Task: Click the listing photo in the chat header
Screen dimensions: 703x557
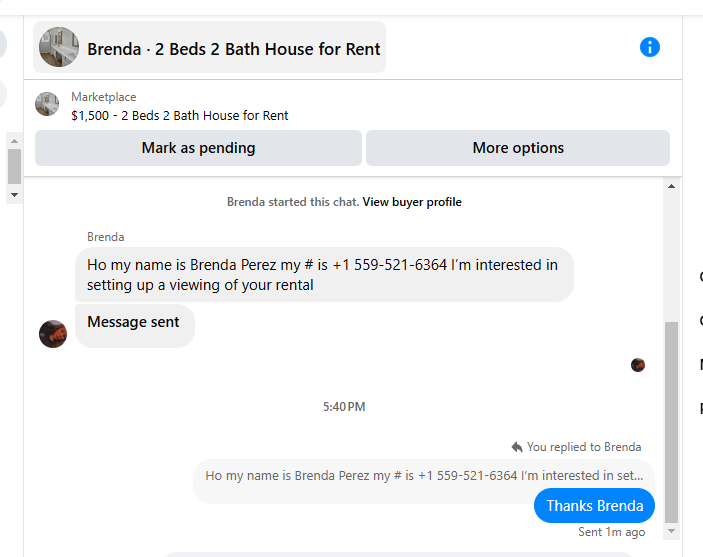Action: point(59,47)
